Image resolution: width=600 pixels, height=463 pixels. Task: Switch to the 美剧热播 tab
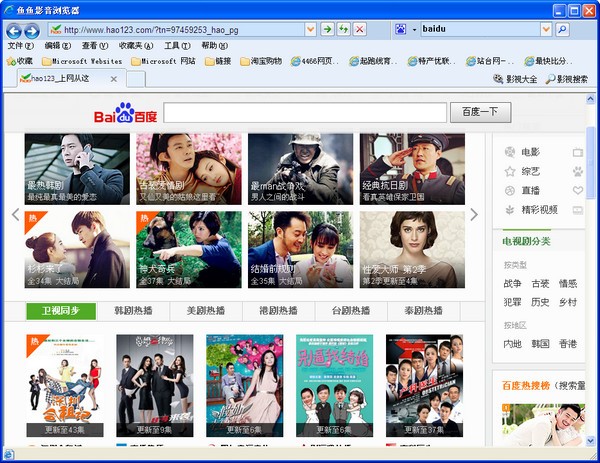tap(206, 311)
